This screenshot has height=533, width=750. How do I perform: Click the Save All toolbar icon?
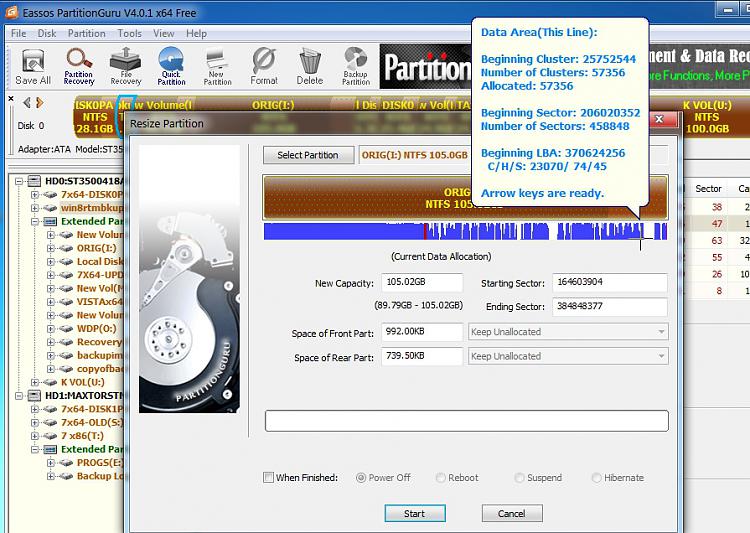pyautogui.click(x=33, y=66)
